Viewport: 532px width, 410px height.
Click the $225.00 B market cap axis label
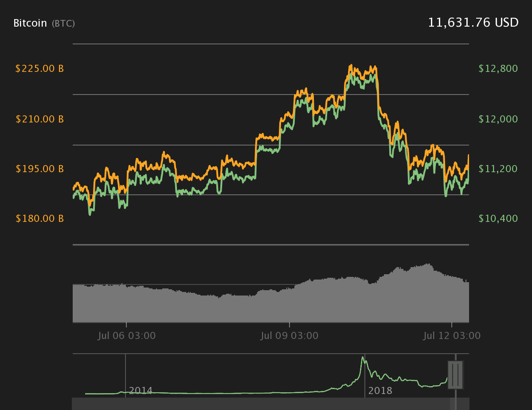tap(39, 69)
